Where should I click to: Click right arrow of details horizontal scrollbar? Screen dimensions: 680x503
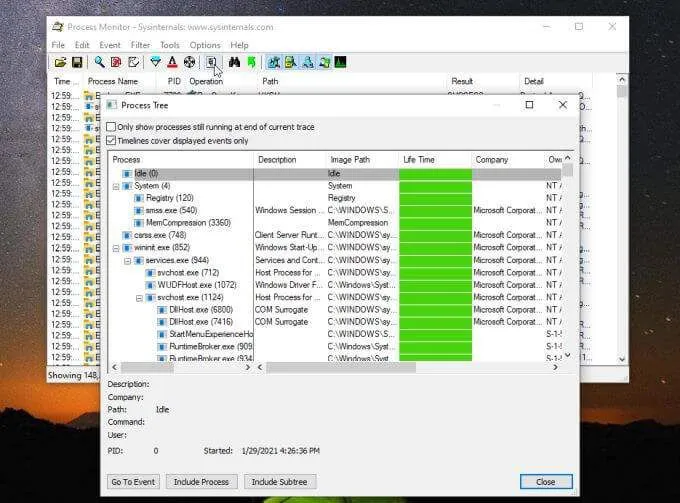555,368
